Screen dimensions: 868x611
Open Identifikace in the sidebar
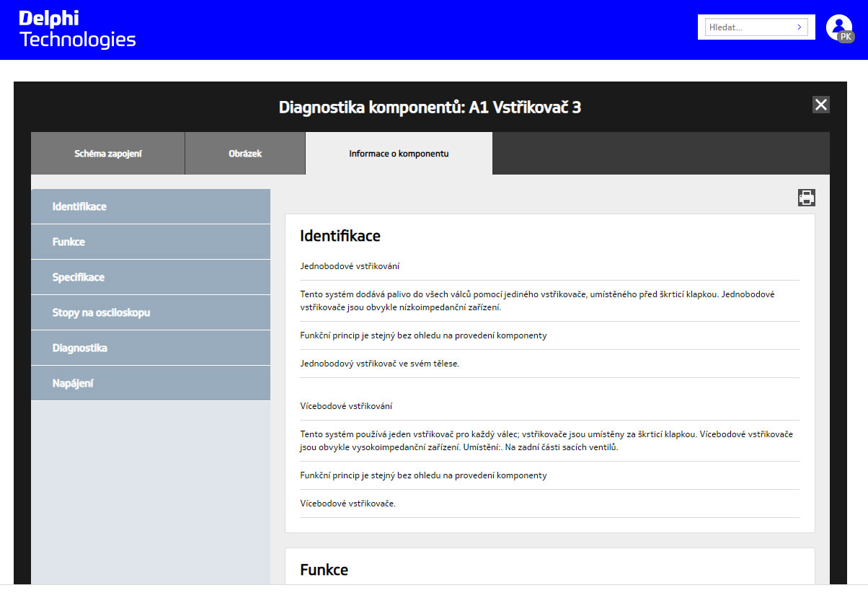click(x=151, y=206)
